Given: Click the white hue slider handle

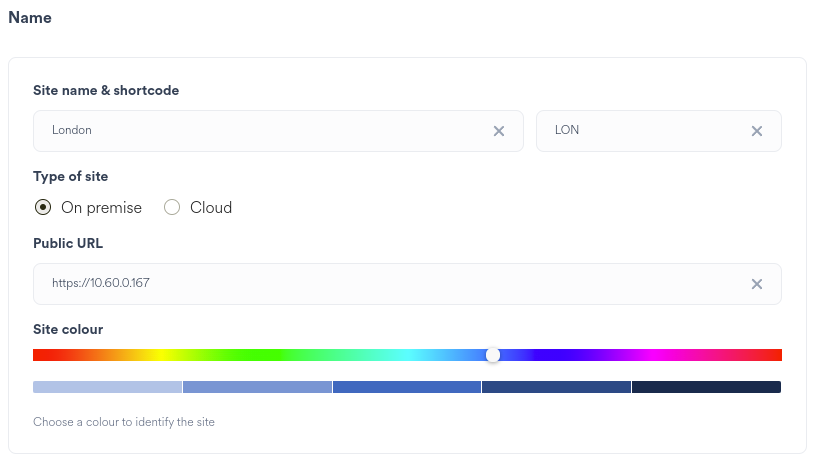Looking at the screenshot, I should pos(493,355).
